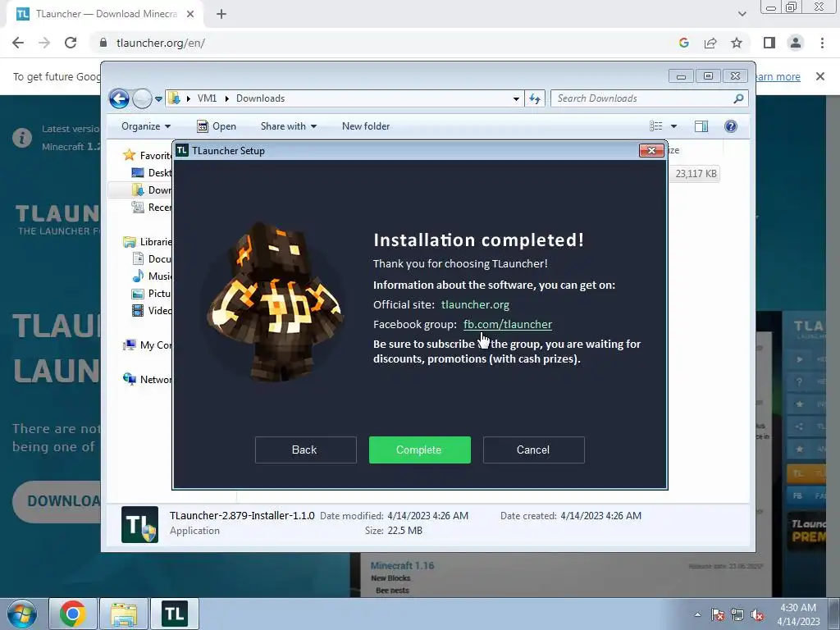
Task: Close the TLauncher Setup dialog
Action: [651, 151]
